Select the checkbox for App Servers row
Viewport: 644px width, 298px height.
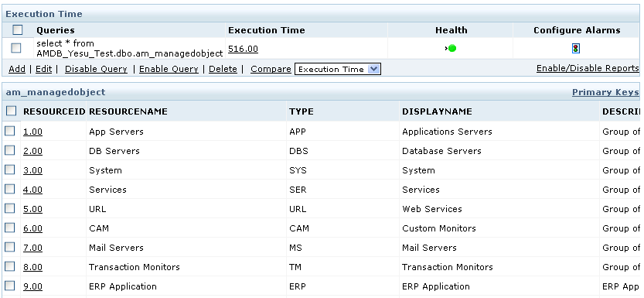9,131
